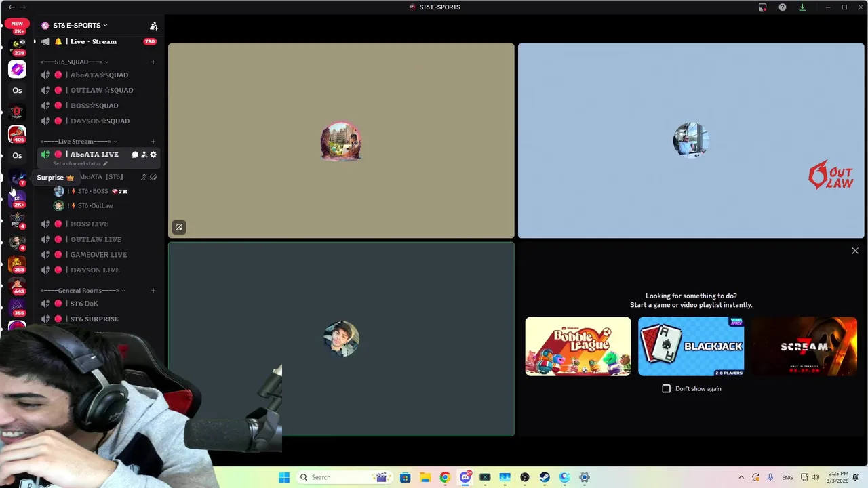The height and width of the screenshot is (488, 868).
Task: Join the DAYSON LIVE voice channel
Action: (98, 270)
